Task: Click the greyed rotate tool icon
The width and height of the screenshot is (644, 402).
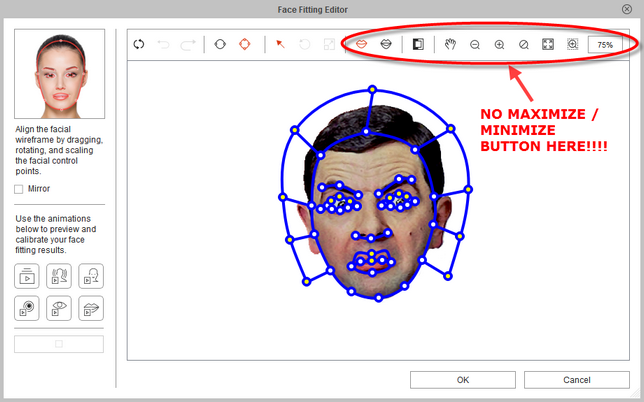Action: click(305, 44)
